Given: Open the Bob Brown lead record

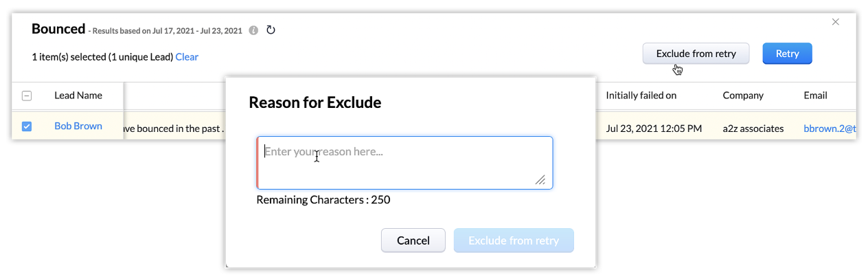Looking at the screenshot, I should pos(78,126).
